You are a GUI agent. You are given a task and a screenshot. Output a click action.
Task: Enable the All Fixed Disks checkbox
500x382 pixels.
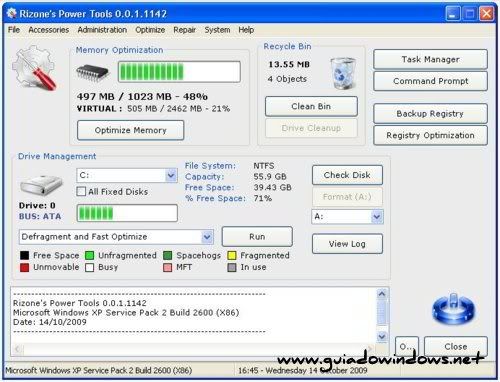(x=81, y=191)
